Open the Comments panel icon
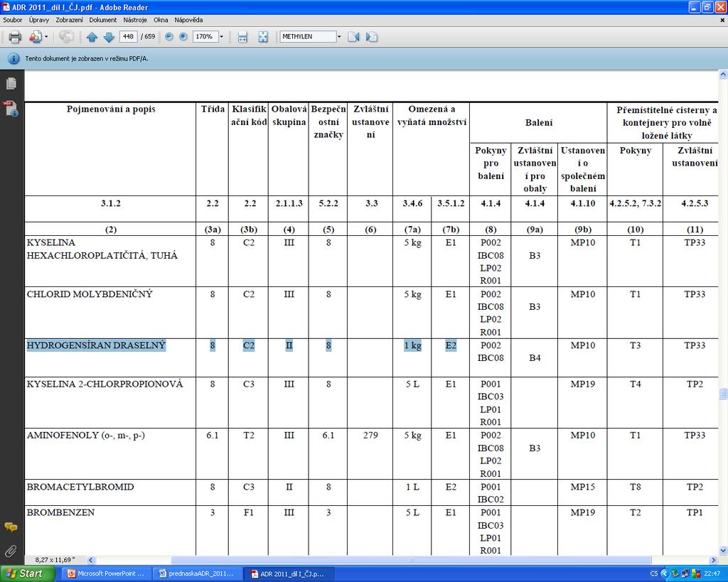Screen dimensions: 728x582 click(x=11, y=527)
